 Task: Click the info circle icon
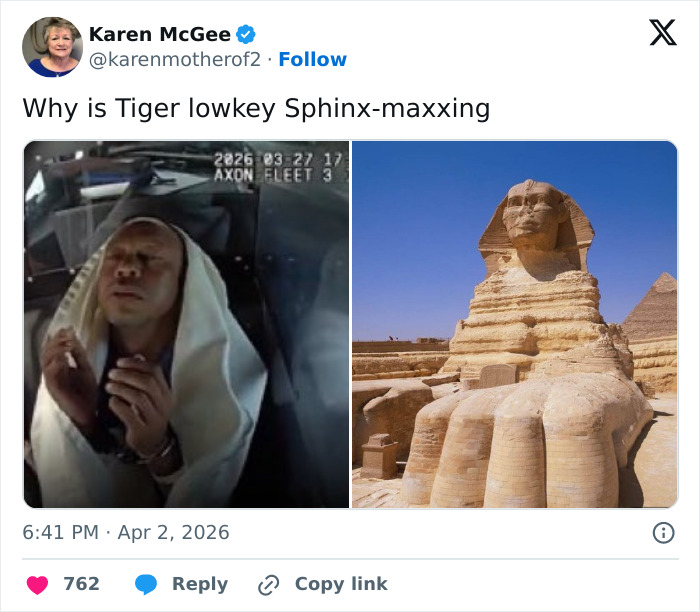click(663, 533)
